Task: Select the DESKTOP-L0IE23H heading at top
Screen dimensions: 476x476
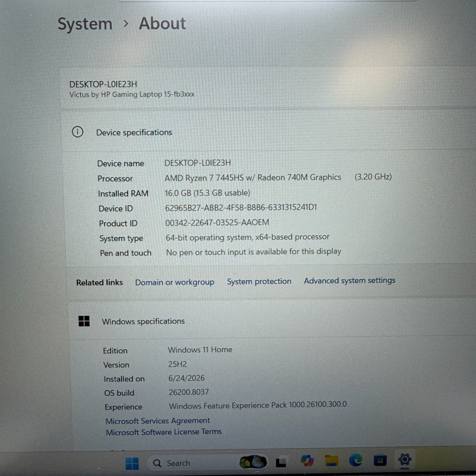Action: 103,84
